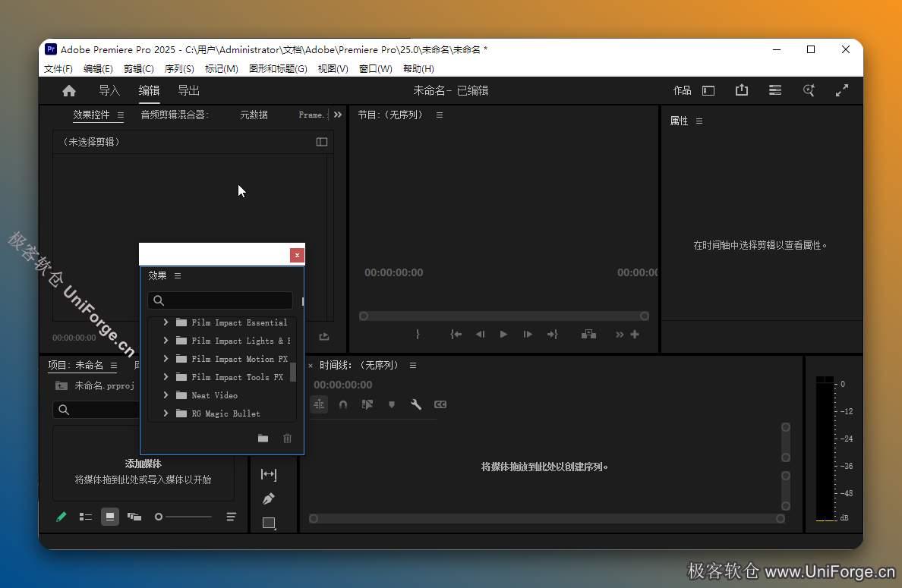Expand Film Impact Motion FX folder
Image resolution: width=902 pixels, height=588 pixels.
166,359
